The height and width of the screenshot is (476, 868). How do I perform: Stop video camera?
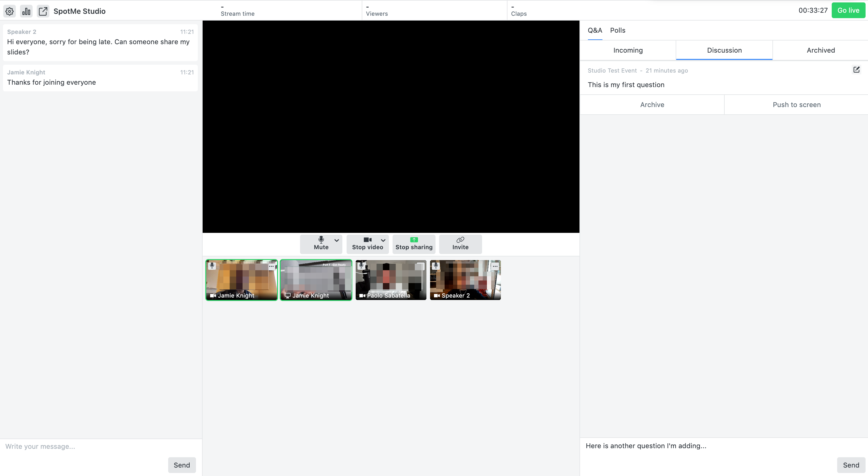367,243
